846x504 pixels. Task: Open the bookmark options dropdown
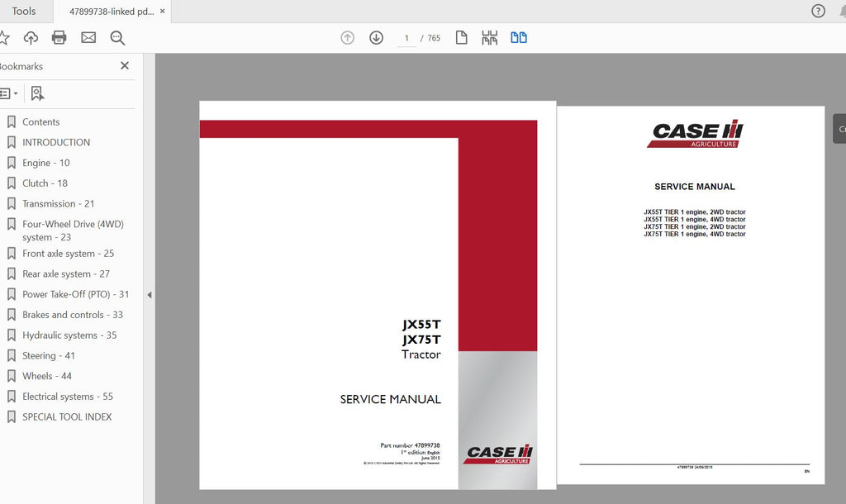click(x=9, y=93)
